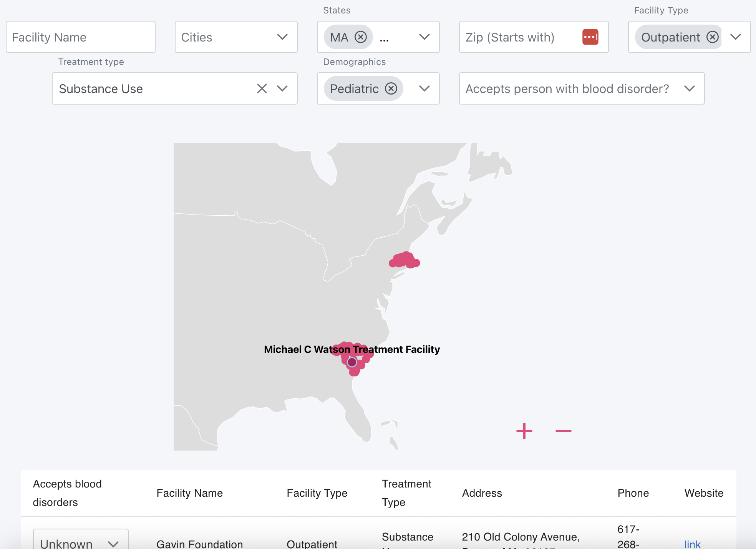Open the Unknown dropdown in the table row
Image resolution: width=756 pixels, height=549 pixels.
click(80, 542)
